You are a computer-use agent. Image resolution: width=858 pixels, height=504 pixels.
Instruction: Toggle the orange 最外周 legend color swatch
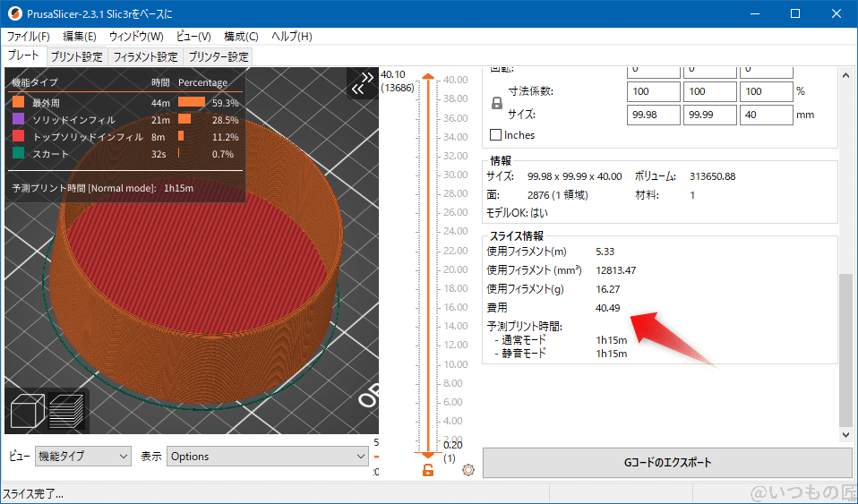point(19,103)
